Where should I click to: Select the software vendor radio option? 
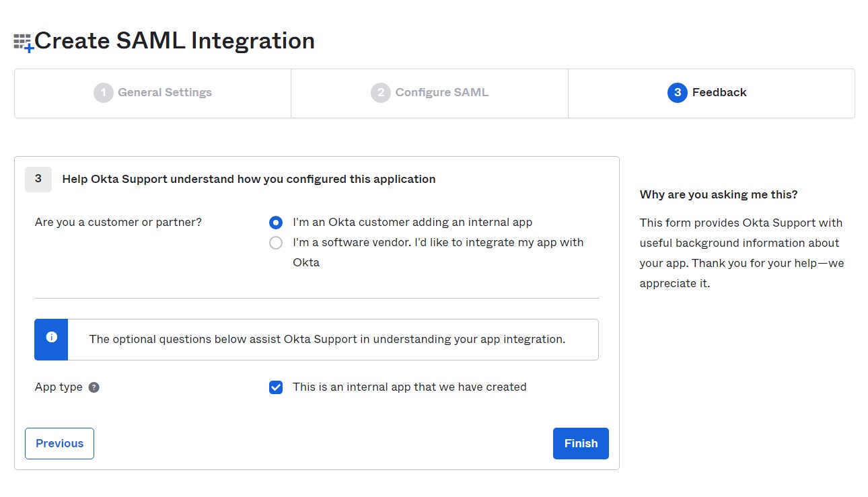click(276, 243)
